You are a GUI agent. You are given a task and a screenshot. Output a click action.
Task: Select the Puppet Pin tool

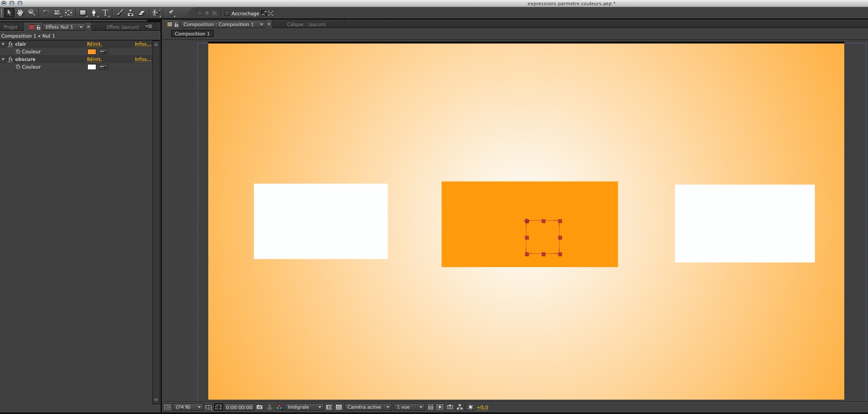pyautogui.click(x=171, y=13)
